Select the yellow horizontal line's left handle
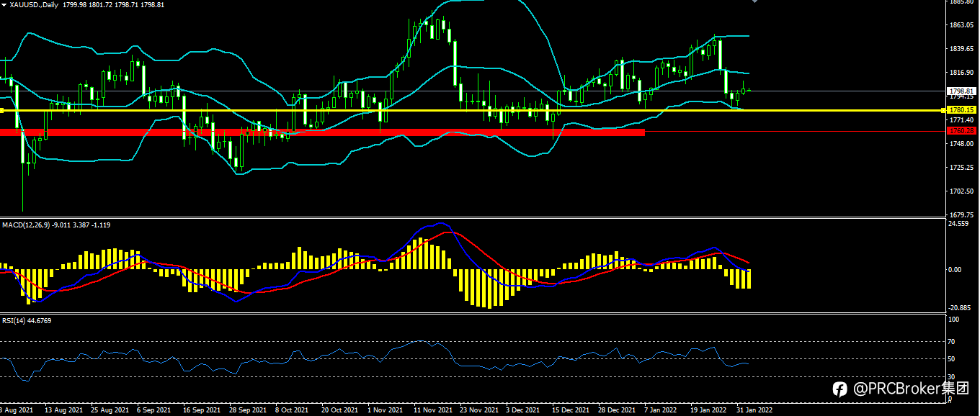The width and height of the screenshot is (980, 416). point(2,110)
